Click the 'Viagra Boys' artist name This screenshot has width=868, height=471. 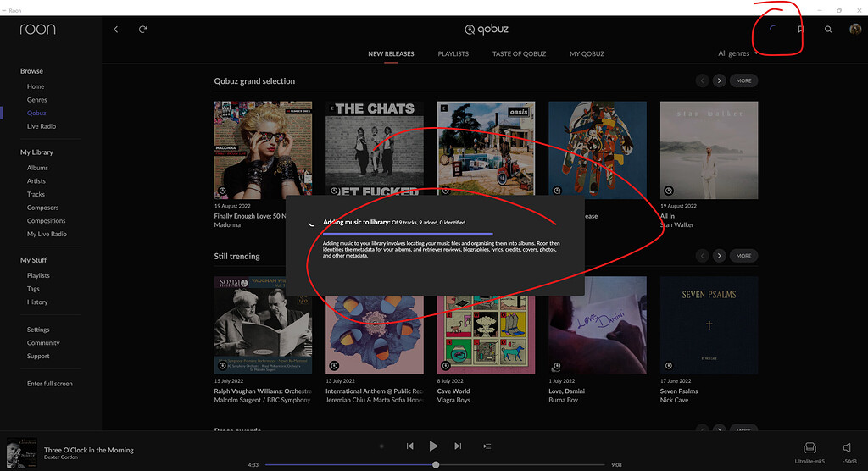click(x=453, y=400)
